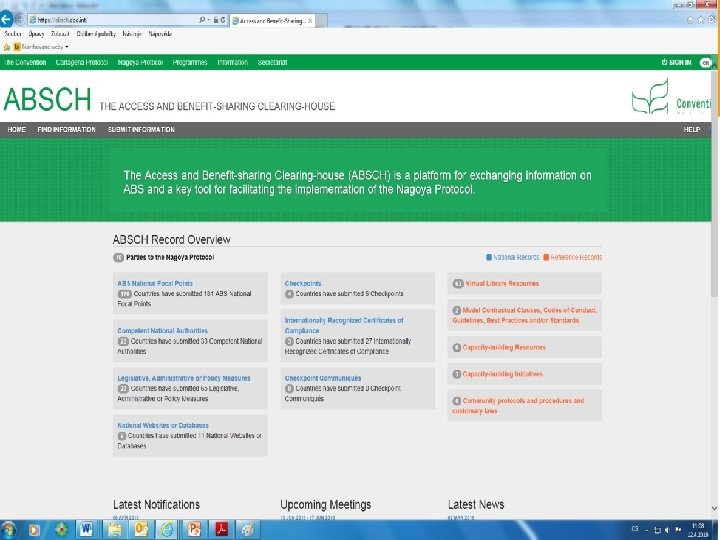Open the Secretariat top menu
The image size is (720, 540).
click(x=272, y=62)
